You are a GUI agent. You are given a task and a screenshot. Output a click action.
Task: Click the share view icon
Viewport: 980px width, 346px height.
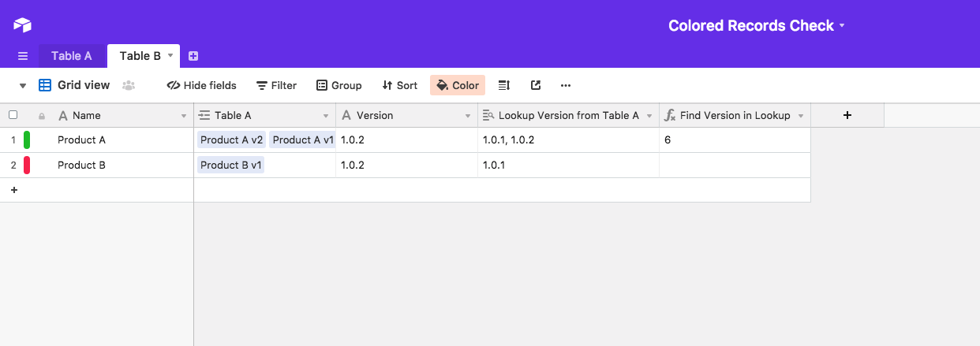pyautogui.click(x=536, y=85)
